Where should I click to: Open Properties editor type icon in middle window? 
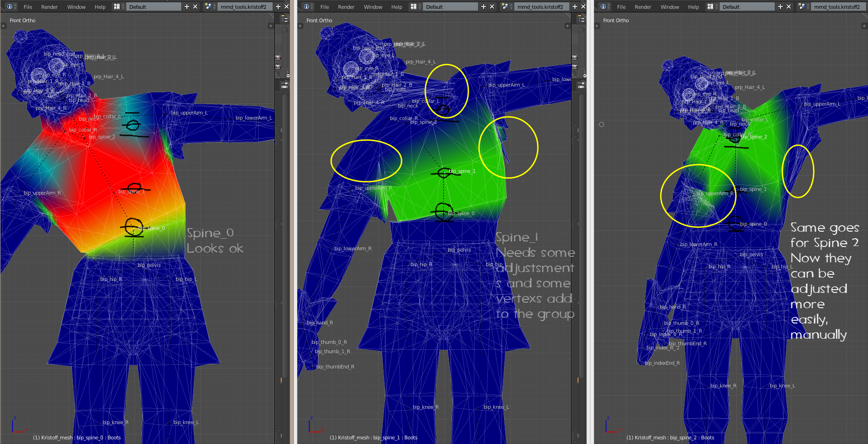[x=581, y=86]
